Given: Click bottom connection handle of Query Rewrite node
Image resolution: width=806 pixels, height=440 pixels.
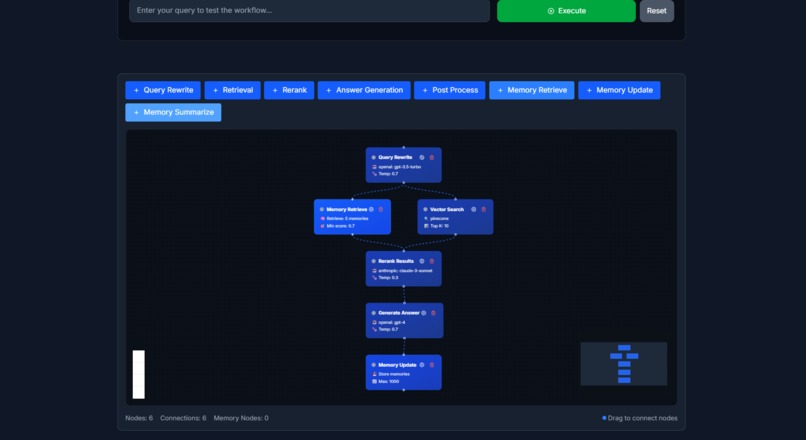Looking at the screenshot, I should [404, 182].
